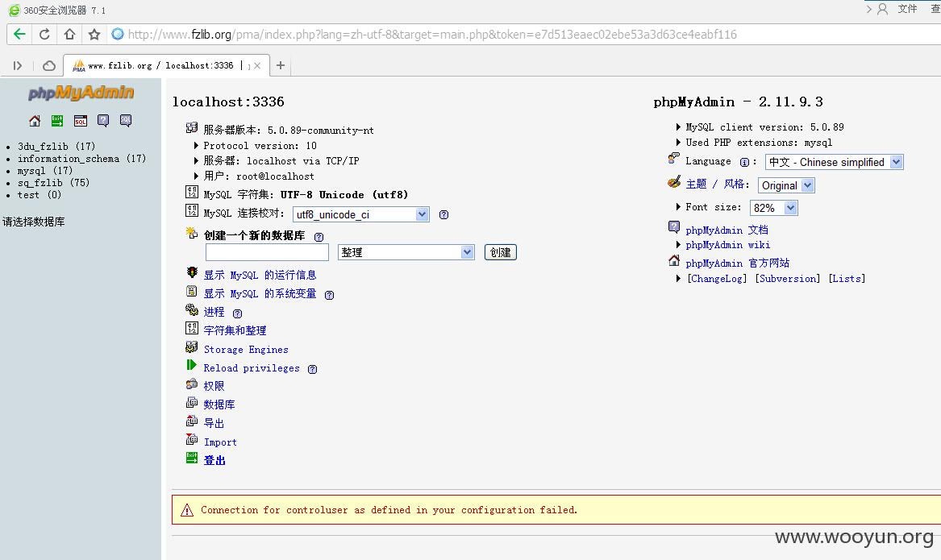Open the Language dropdown
Screen dimensions: 941x560
pyautogui.click(x=835, y=162)
